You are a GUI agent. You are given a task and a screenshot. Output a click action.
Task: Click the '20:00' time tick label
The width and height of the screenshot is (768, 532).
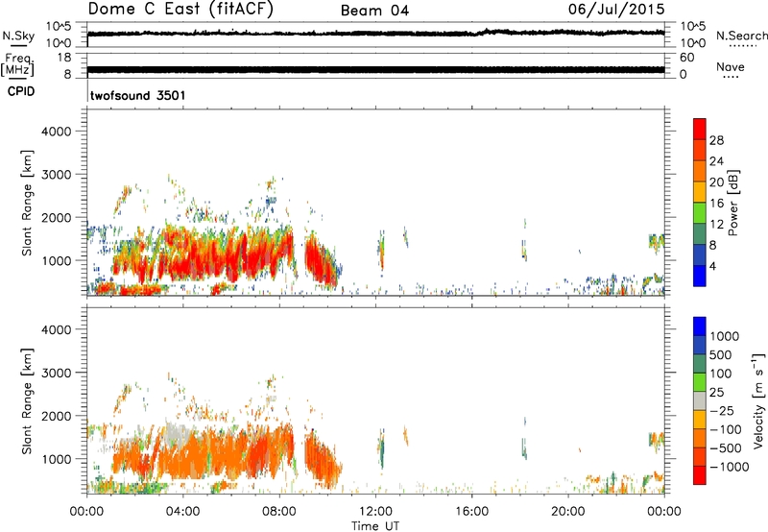click(567, 512)
